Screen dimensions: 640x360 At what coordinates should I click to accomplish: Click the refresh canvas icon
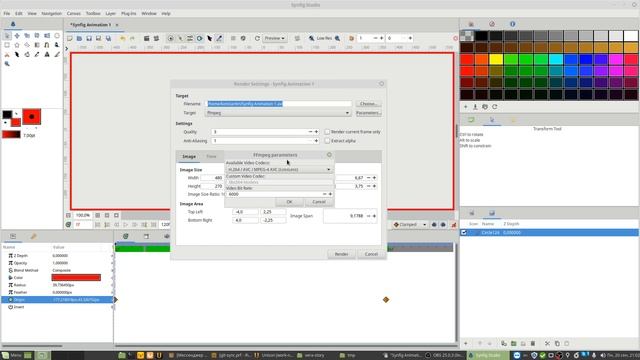[257, 38]
